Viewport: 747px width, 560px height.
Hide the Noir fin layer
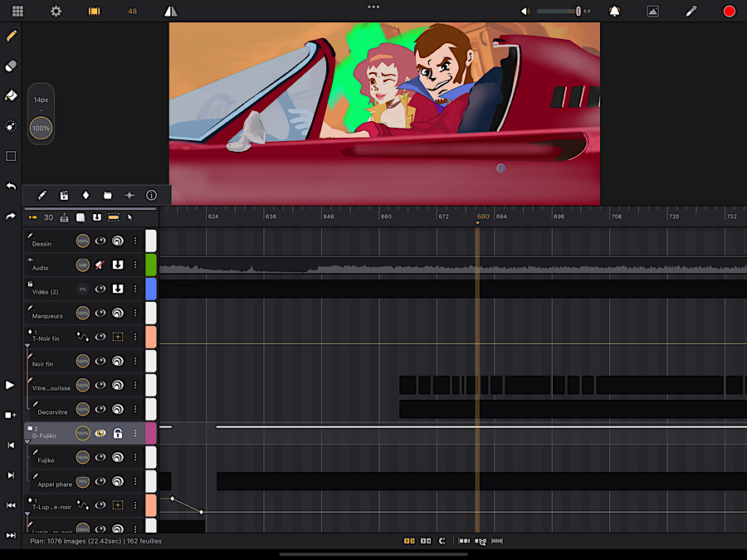100,362
